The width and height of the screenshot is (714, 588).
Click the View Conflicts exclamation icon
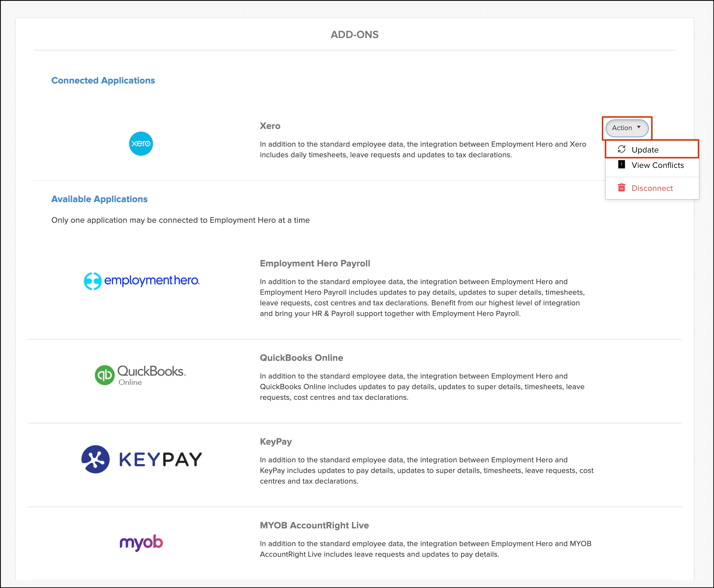point(621,165)
